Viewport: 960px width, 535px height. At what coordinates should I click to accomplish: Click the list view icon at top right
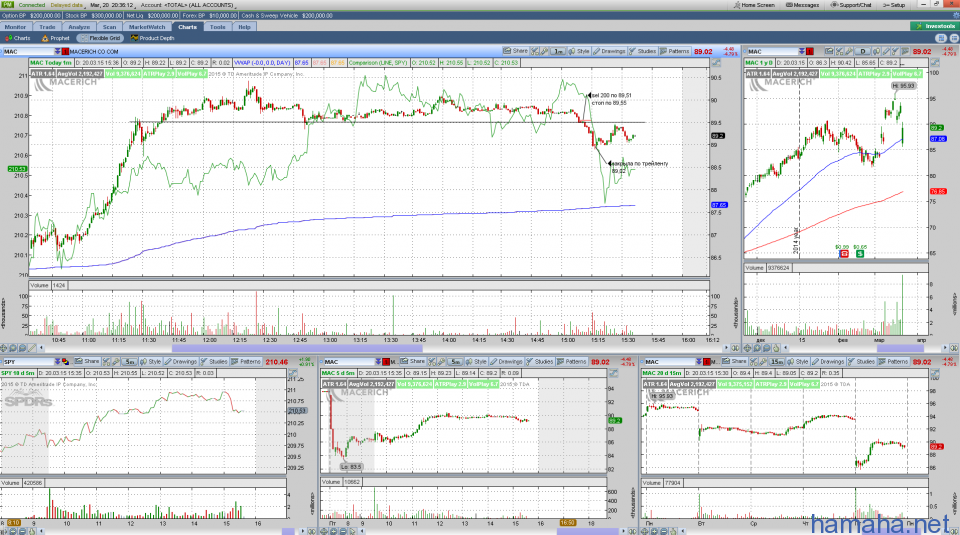(953, 38)
